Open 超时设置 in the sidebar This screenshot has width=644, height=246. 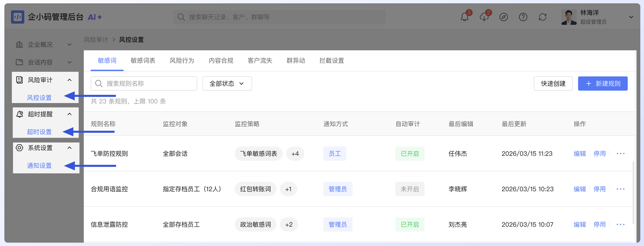click(x=39, y=132)
